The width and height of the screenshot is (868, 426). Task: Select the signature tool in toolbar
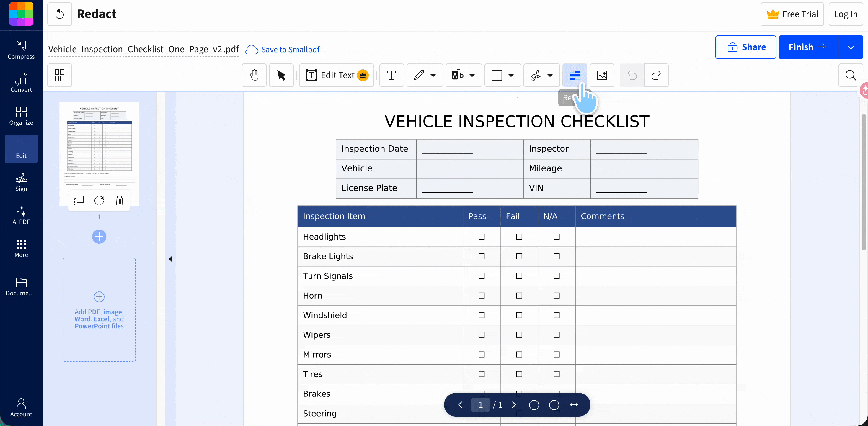(536, 75)
